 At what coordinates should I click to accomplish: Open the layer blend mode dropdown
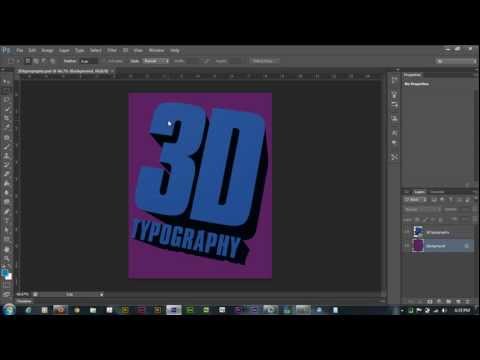click(x=422, y=210)
